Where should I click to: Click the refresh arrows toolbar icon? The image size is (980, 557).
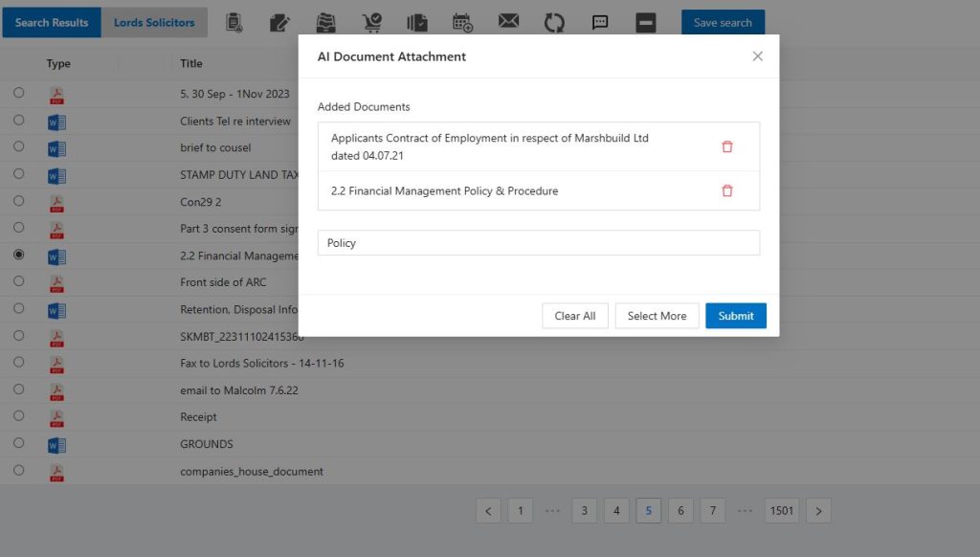point(554,22)
